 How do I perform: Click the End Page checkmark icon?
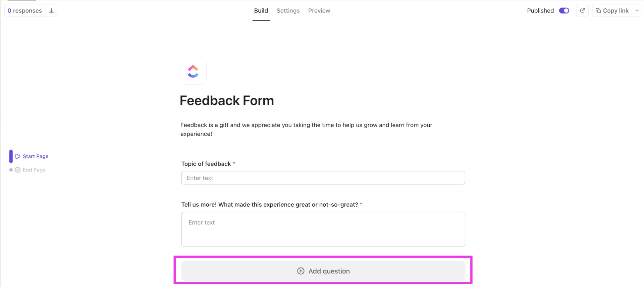coord(17,170)
